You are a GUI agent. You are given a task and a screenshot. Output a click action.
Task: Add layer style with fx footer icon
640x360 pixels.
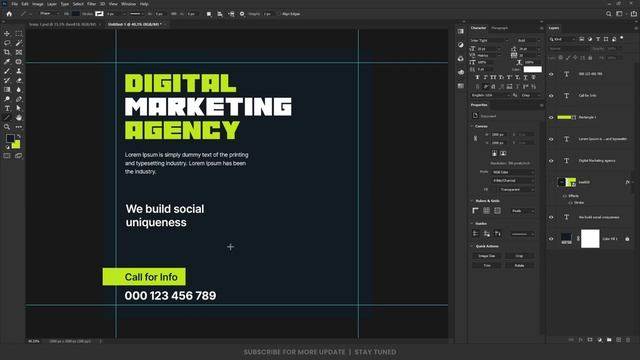coord(580,340)
